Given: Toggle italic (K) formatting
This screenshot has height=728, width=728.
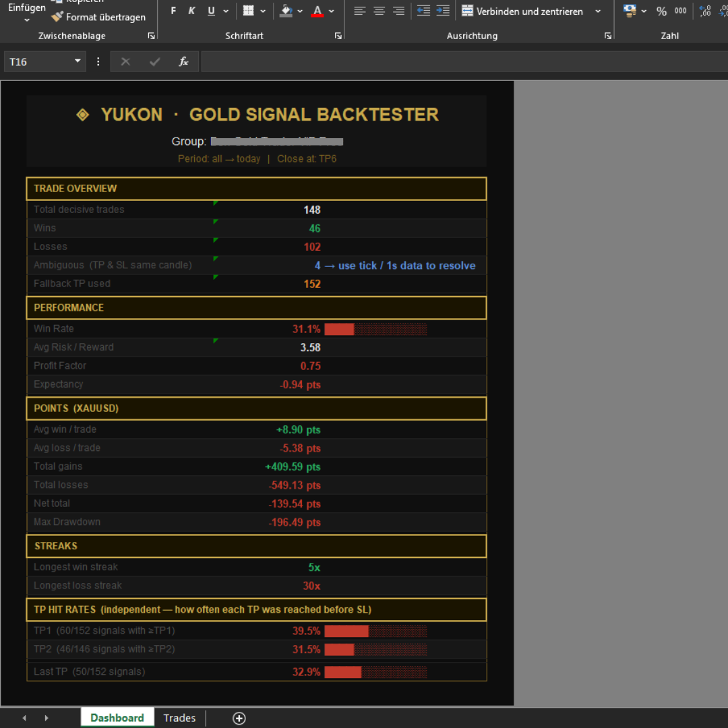Looking at the screenshot, I should (191, 11).
